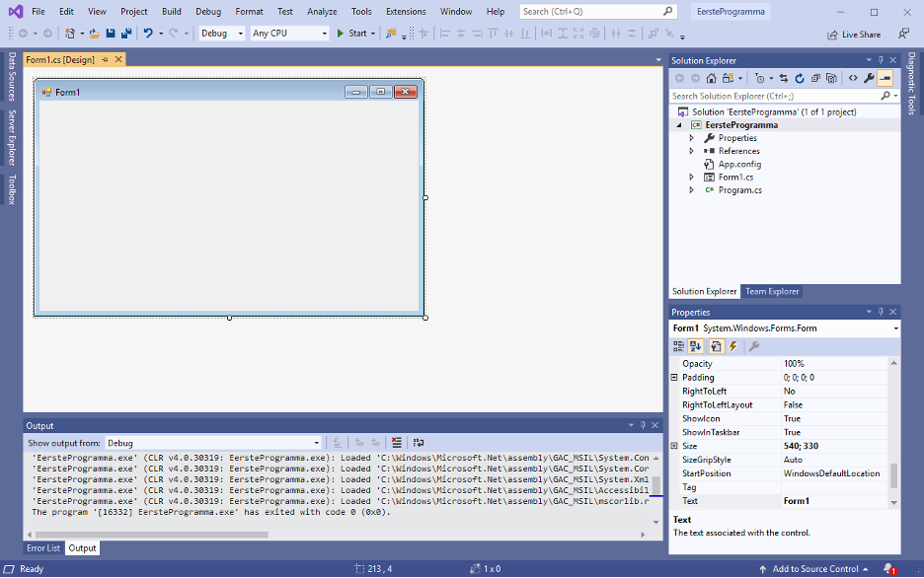Pin the Solution Explorer panel
Screen dimensions: 924x578
(881, 60)
